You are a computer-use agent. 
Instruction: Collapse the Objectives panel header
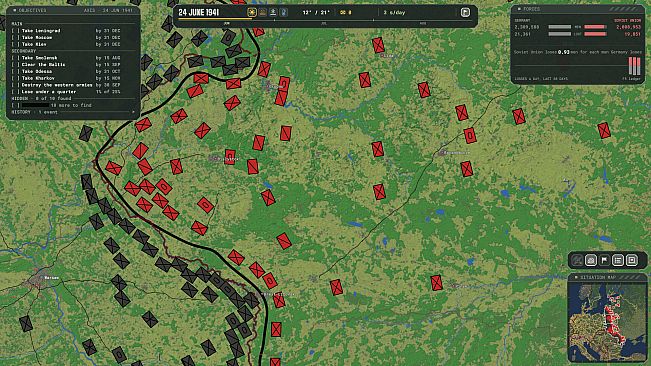73,10
